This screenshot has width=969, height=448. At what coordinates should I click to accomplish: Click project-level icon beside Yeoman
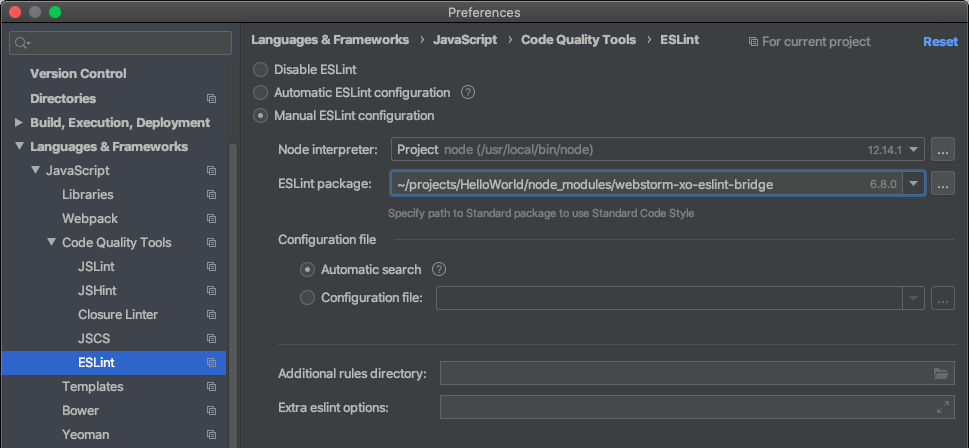(211, 435)
